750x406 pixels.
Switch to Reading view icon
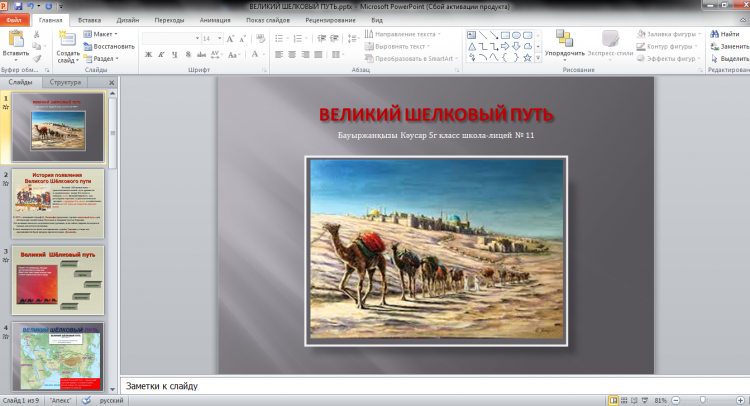click(x=634, y=400)
